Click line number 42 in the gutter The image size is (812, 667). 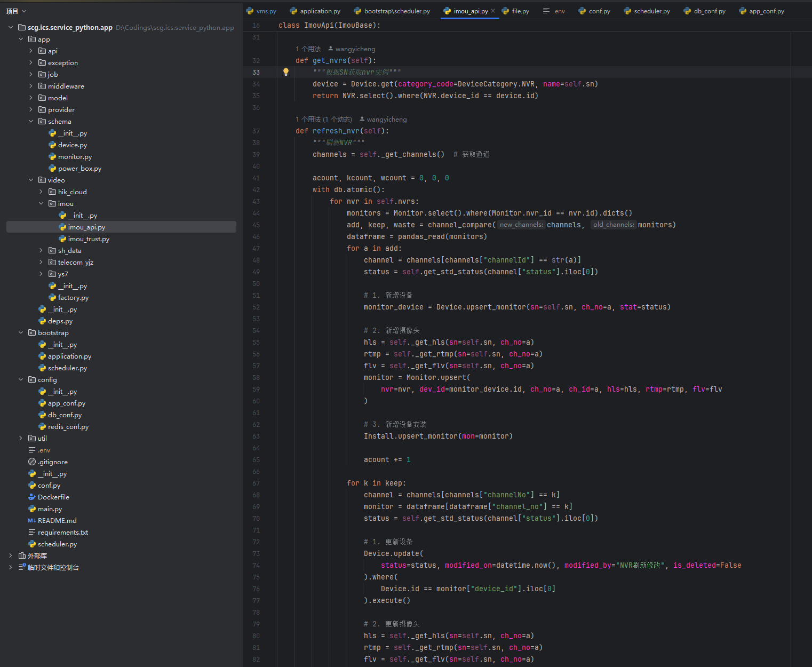(256, 189)
